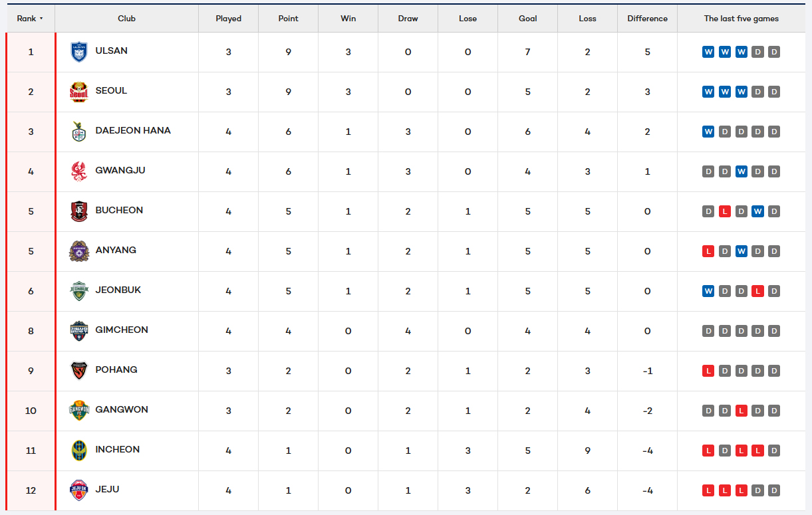Sort table by the Point column header
The width and height of the screenshot is (812, 515).
tap(288, 19)
